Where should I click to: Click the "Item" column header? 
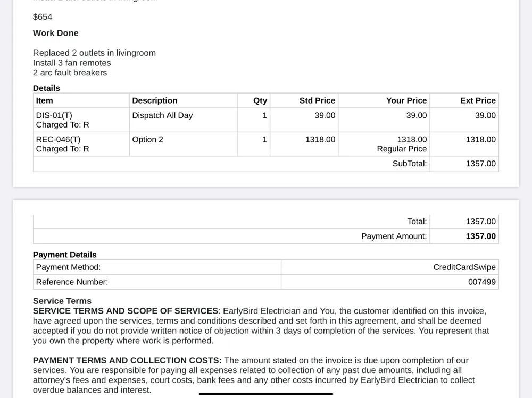(45, 100)
